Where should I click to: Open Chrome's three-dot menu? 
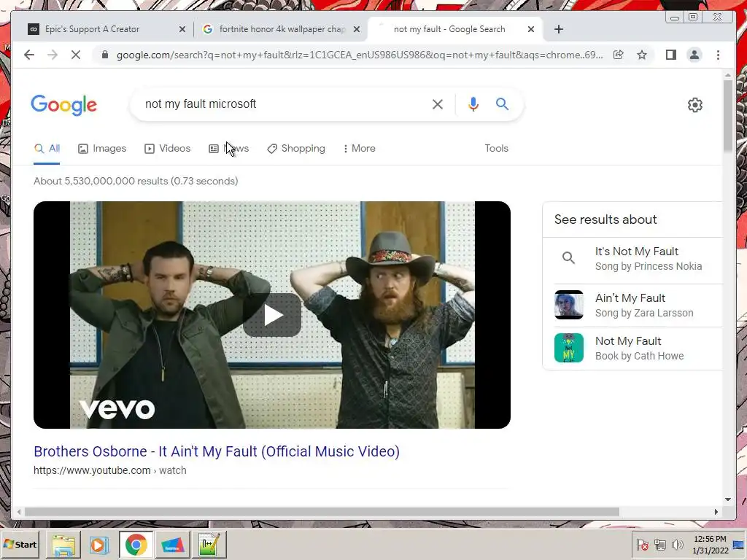(718, 55)
